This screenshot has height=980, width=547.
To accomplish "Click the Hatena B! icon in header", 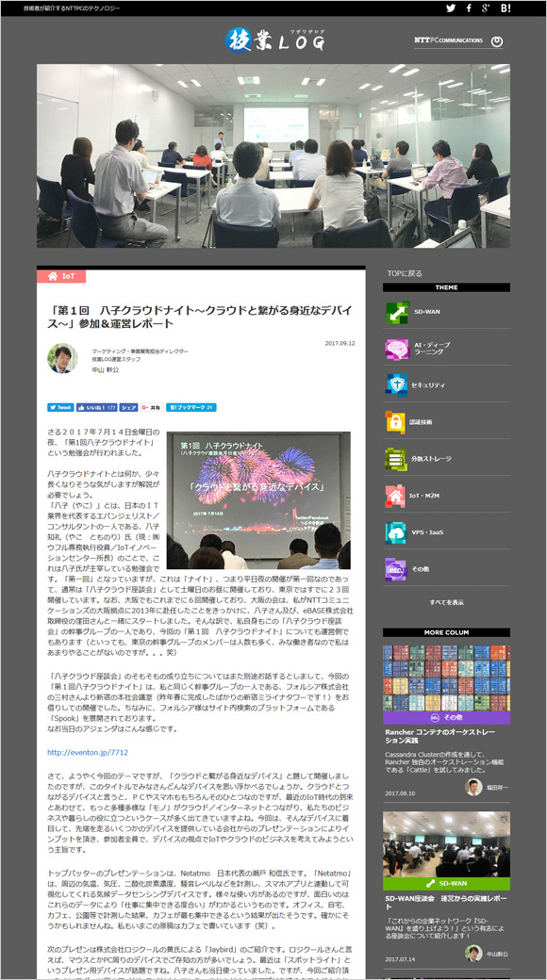I will [x=506, y=8].
